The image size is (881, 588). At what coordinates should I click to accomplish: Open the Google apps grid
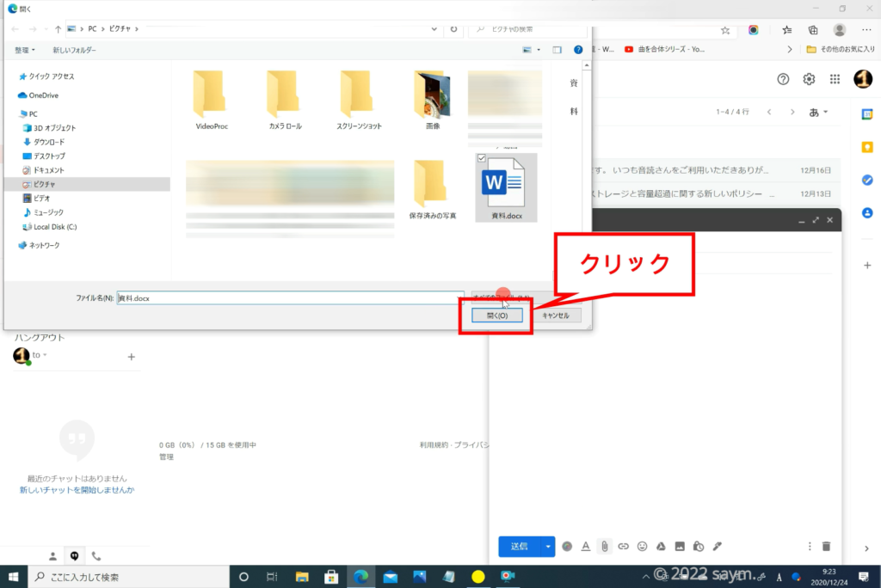pyautogui.click(x=835, y=79)
